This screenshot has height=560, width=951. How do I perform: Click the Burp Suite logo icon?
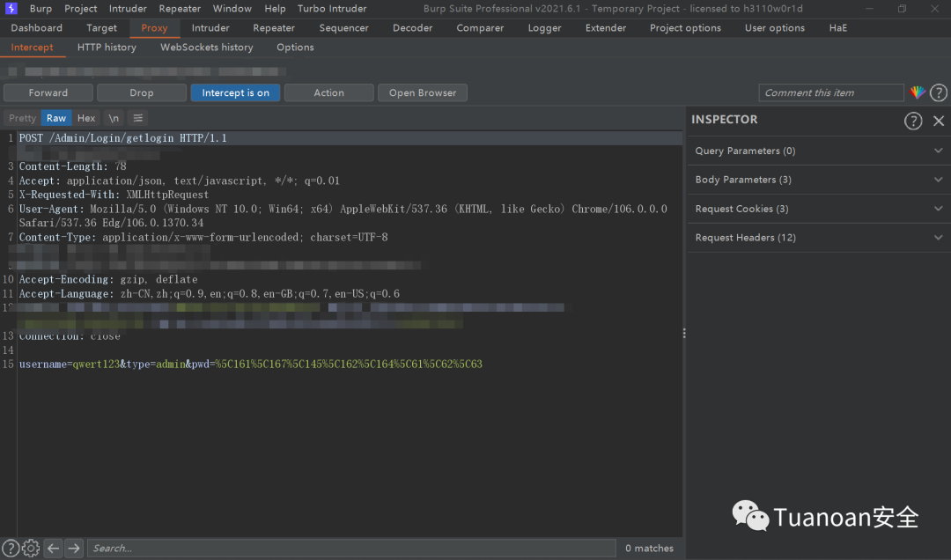[x=11, y=9]
